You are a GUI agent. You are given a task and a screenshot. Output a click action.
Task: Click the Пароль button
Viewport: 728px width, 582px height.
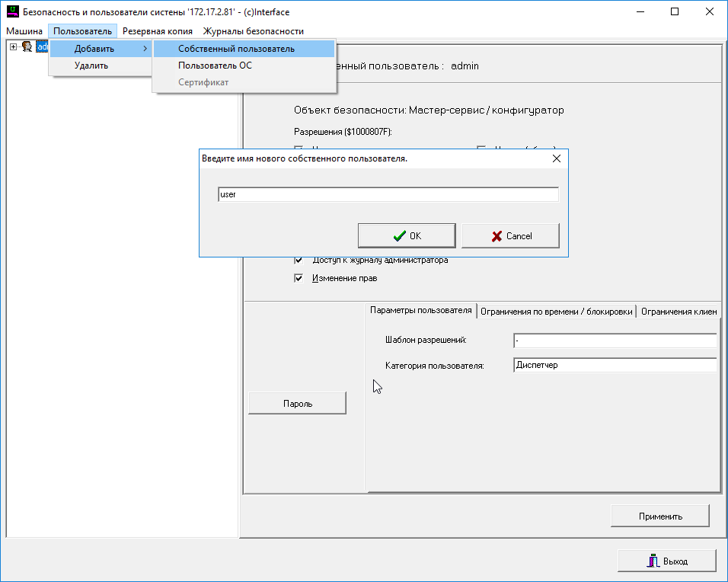[x=297, y=403]
